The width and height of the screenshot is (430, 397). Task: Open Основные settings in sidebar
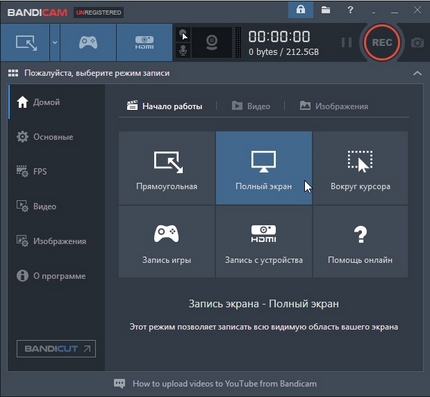[56, 137]
